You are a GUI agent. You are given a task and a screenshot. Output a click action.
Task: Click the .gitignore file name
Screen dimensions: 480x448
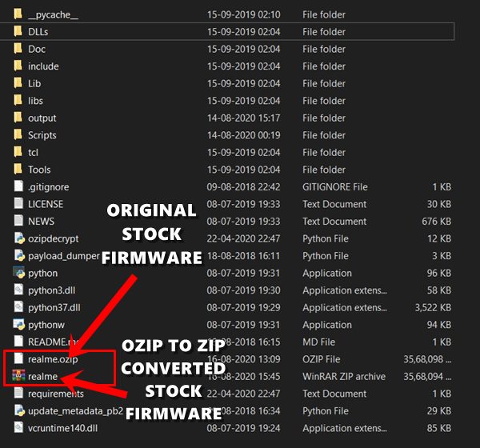click(x=48, y=187)
